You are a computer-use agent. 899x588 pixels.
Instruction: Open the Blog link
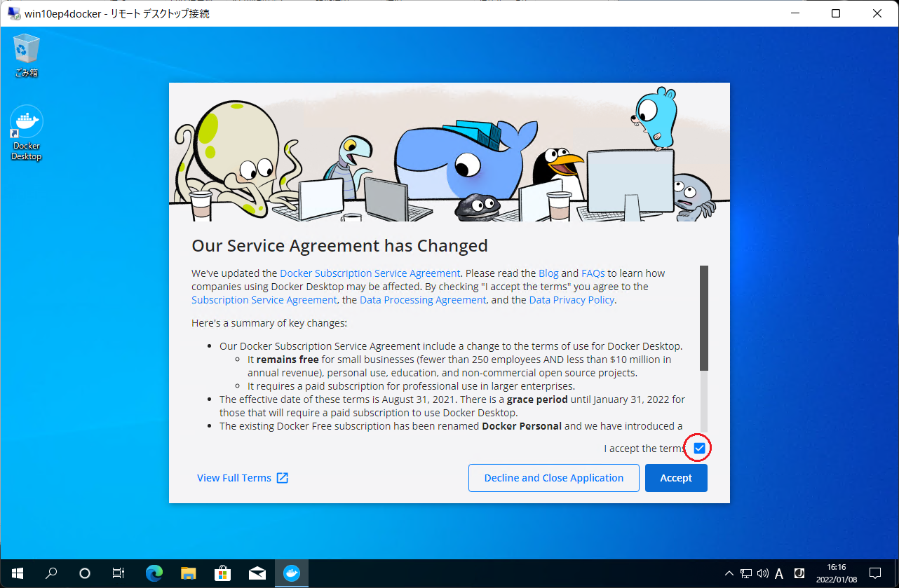tap(548, 273)
